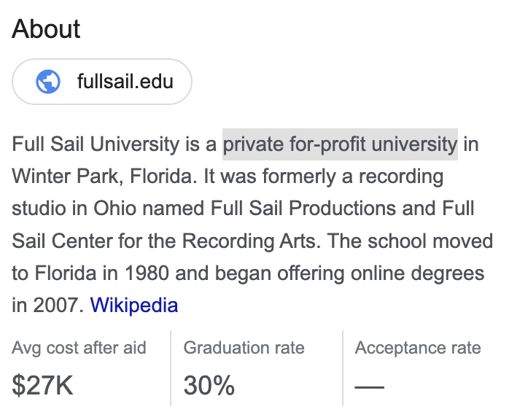Viewport: 509px width, 420px height.
Task: Select the About heading
Action: 46,29
